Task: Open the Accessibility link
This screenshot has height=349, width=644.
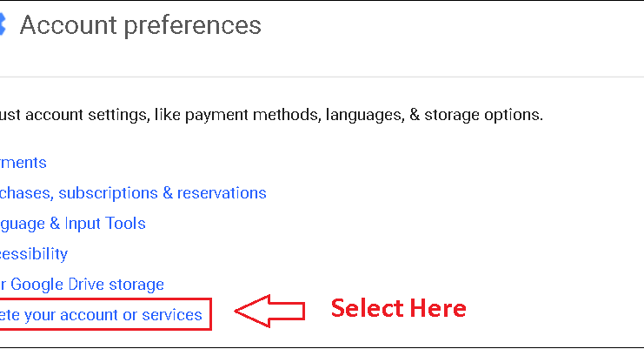Action: [34, 253]
